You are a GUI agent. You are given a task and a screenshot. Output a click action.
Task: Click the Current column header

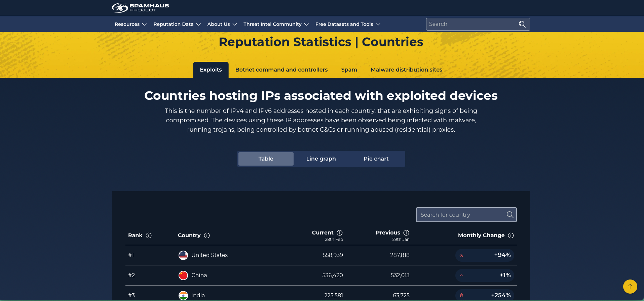[x=323, y=233]
